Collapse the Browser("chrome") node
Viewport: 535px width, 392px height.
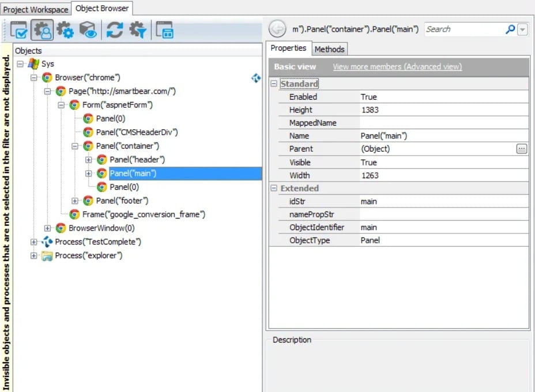pos(34,77)
